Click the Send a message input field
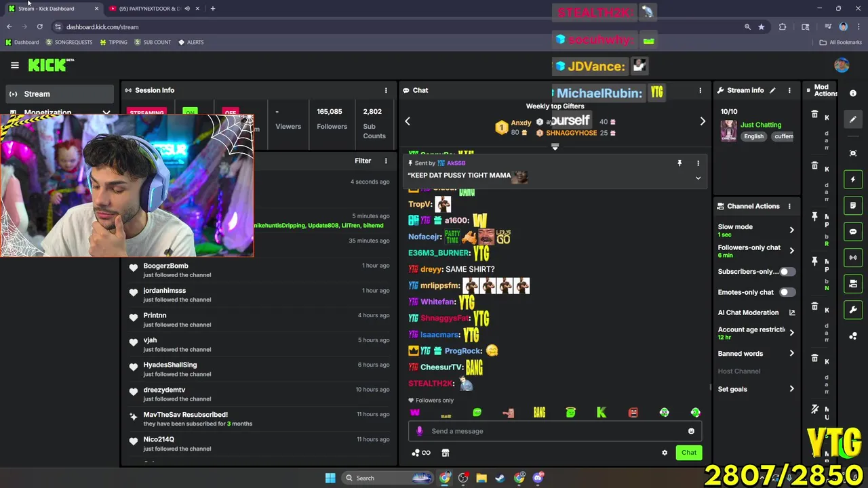The height and width of the screenshot is (488, 868). 555,431
